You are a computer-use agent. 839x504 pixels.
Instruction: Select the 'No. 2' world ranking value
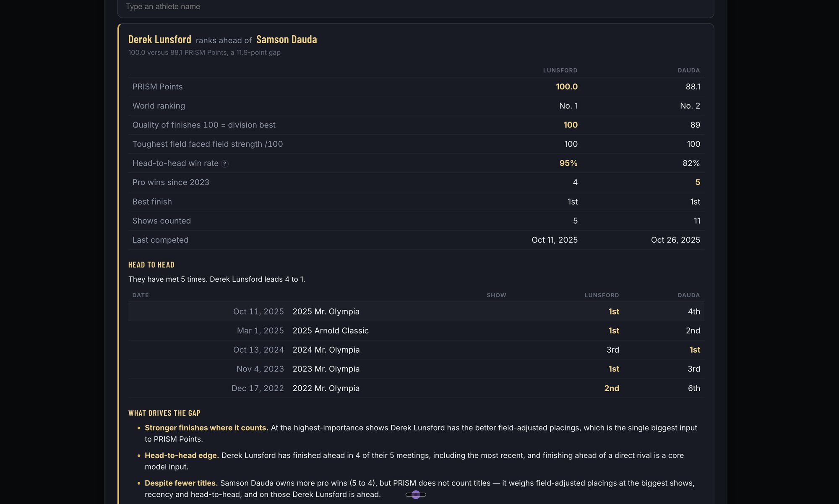pos(690,106)
